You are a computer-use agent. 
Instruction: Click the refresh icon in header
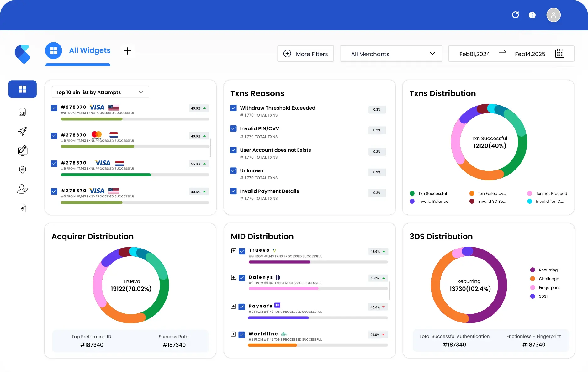pyautogui.click(x=515, y=15)
